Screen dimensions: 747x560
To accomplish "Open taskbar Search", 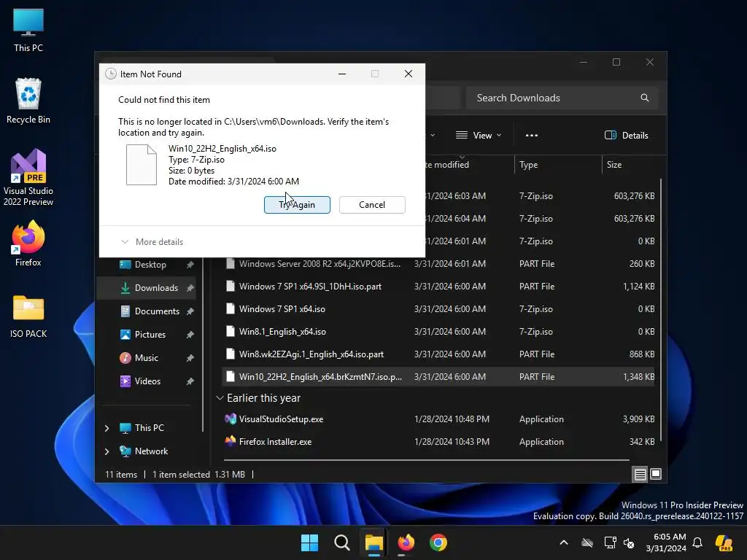I will coord(342,542).
